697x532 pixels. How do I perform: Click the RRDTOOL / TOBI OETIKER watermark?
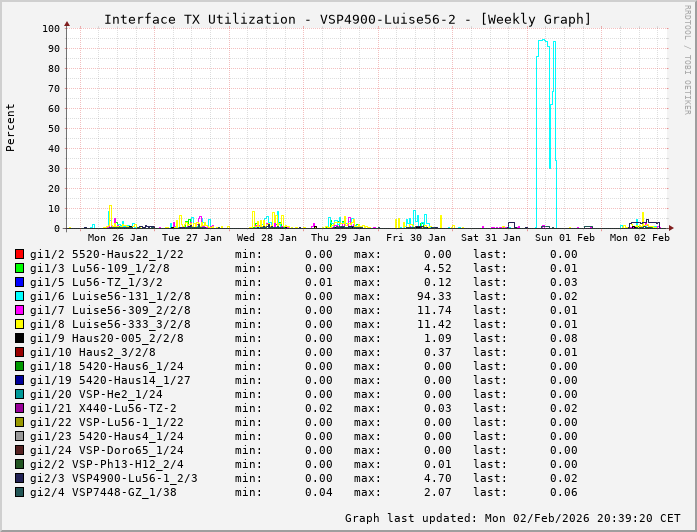[x=687, y=58]
